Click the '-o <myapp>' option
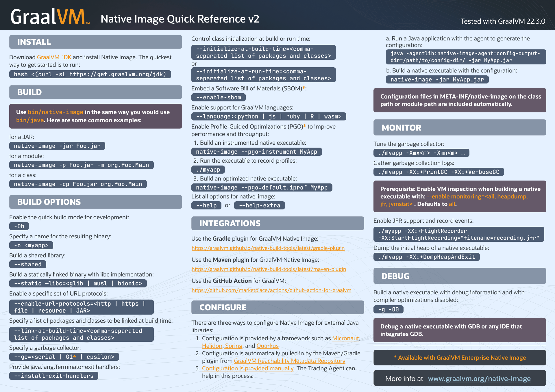This screenshot has height=392, width=555. coord(31,245)
